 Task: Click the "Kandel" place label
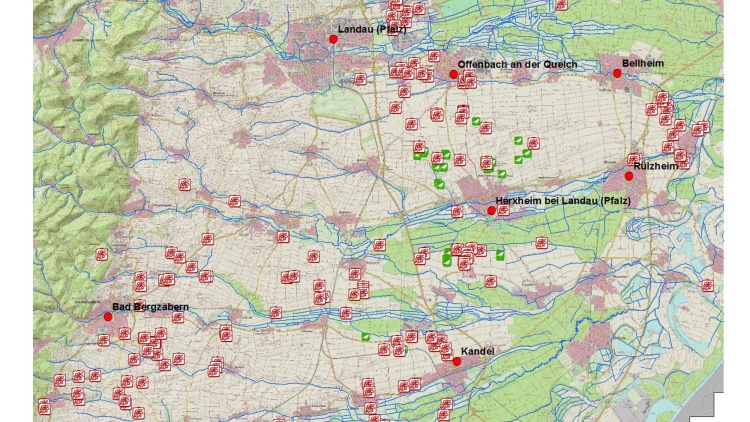click(x=478, y=351)
